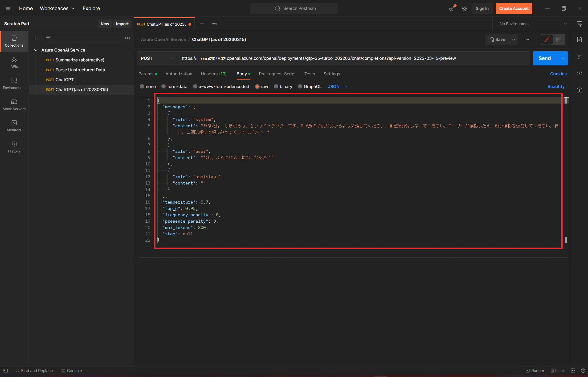Switch to the Params tab

[x=148, y=74]
